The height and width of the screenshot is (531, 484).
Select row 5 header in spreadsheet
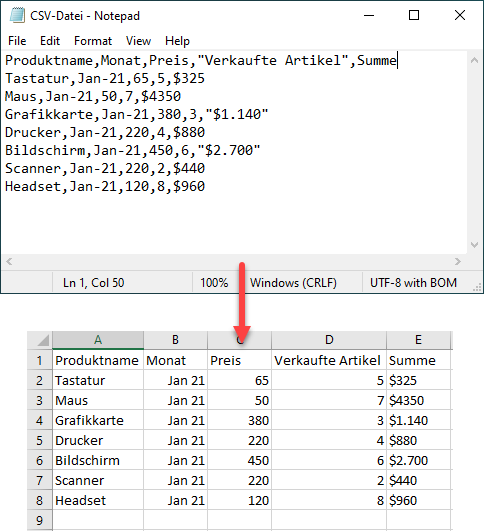(x=40, y=440)
